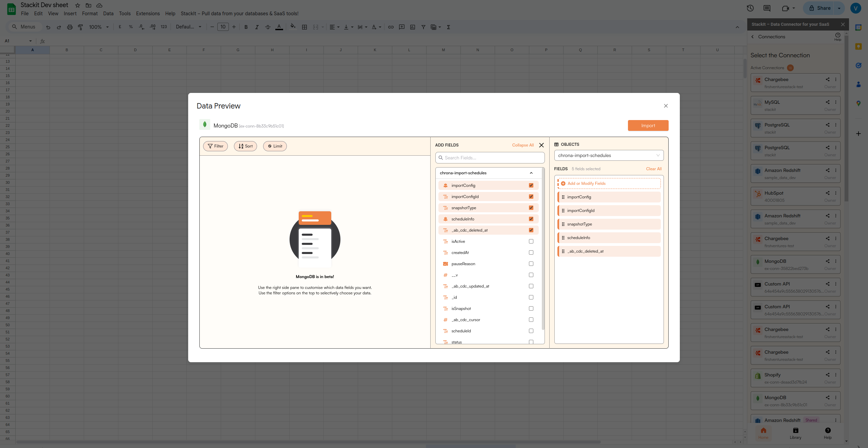This screenshot has height=448, width=868.
Task: Close the Add Fields panel
Action: click(541, 145)
